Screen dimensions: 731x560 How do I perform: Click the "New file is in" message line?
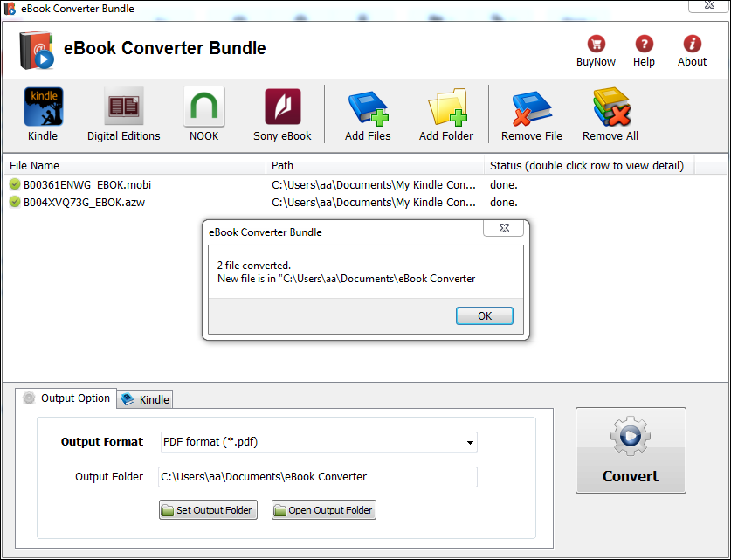click(347, 279)
